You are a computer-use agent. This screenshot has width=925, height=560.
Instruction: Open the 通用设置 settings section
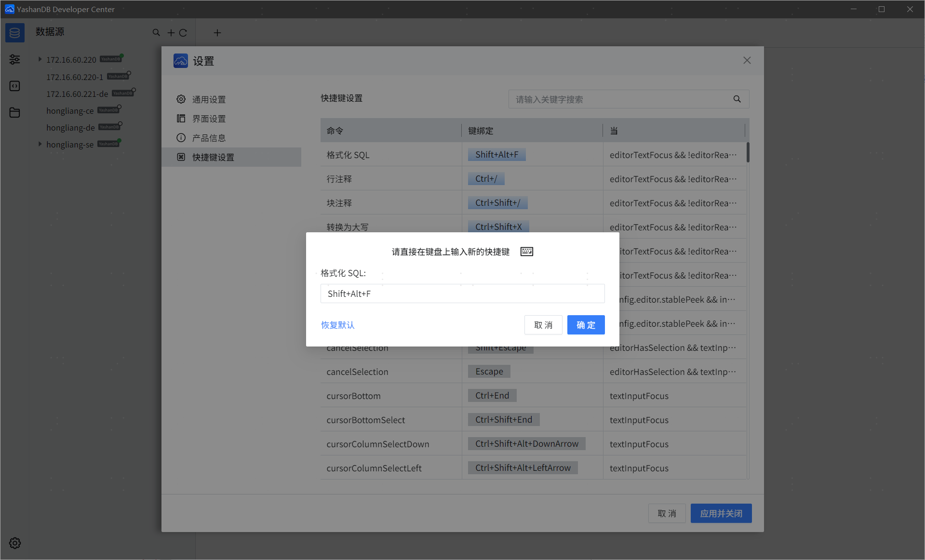(209, 99)
